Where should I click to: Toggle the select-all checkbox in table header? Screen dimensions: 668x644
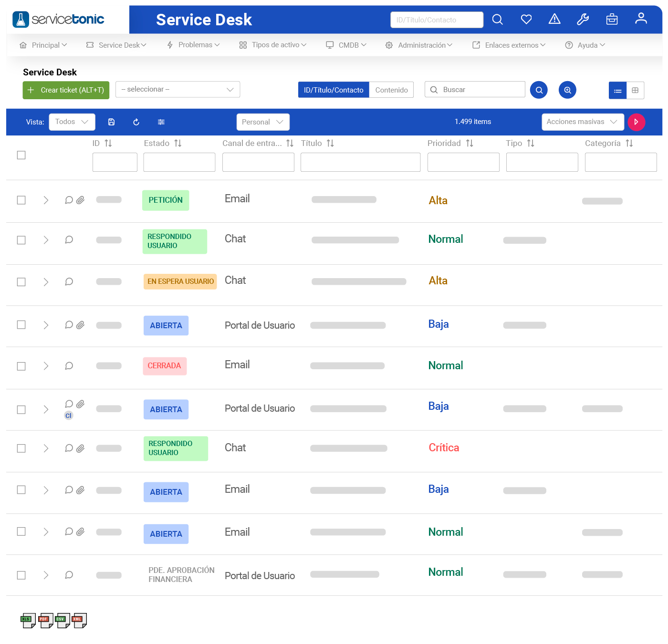[21, 155]
